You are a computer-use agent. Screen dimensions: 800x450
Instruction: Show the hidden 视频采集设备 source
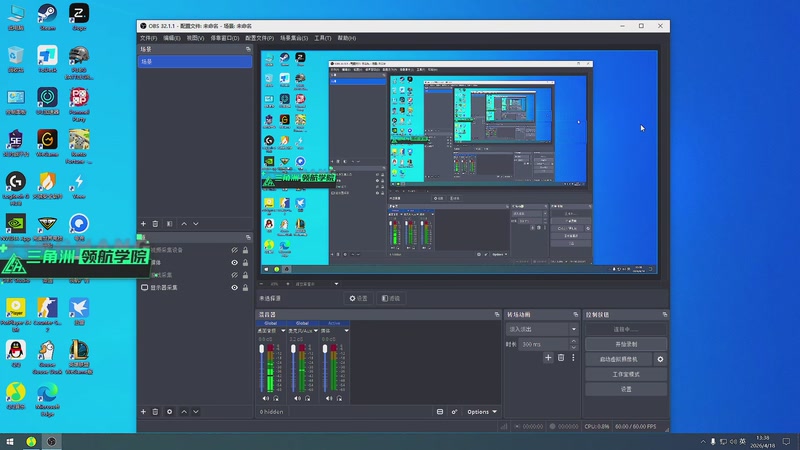[x=234, y=250]
